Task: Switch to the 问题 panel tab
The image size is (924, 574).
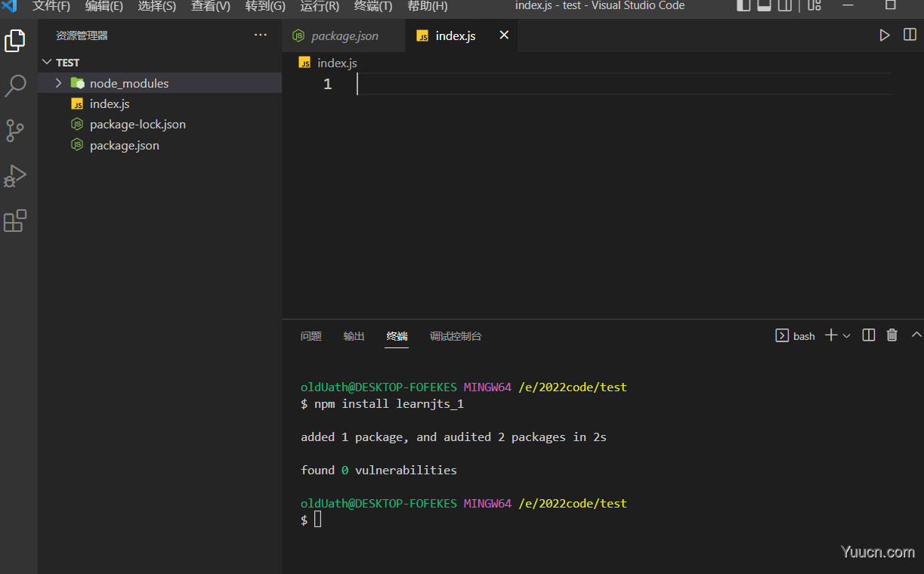Action: 311,336
